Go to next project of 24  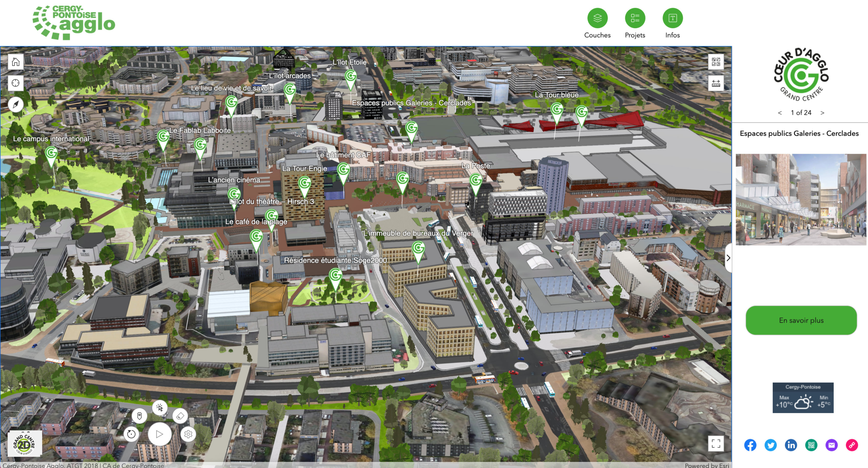tap(822, 113)
